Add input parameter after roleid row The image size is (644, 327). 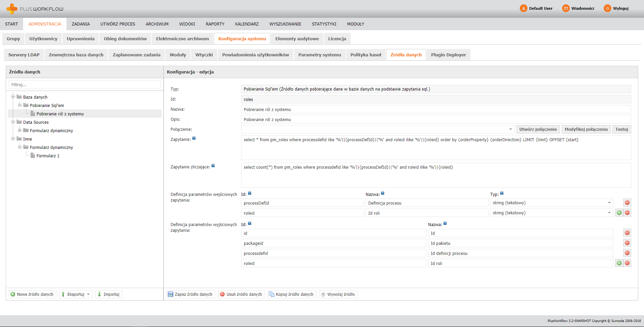(x=619, y=213)
